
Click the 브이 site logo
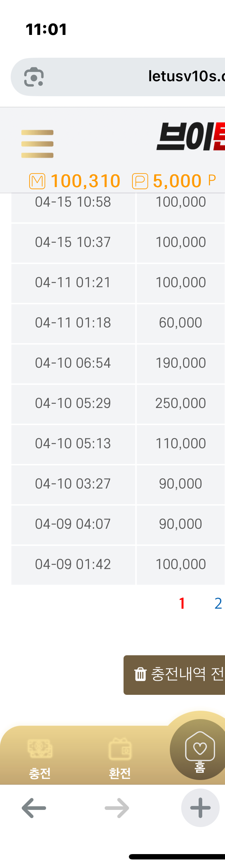point(190,136)
